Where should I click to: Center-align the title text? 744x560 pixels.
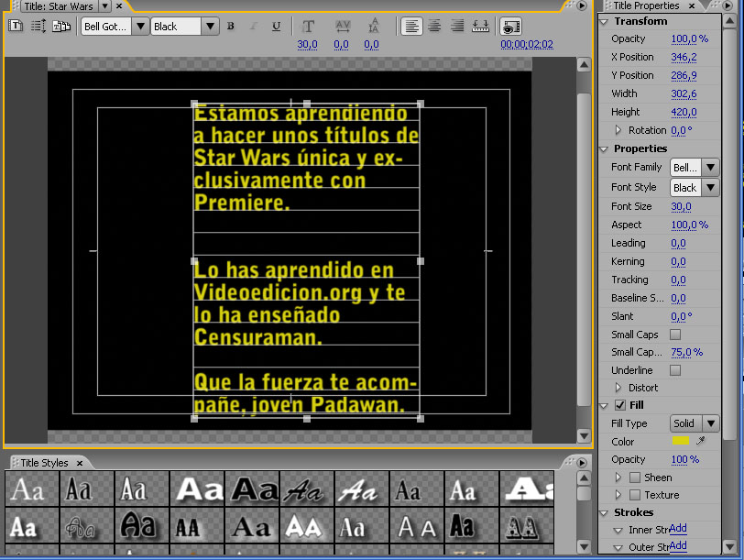434,27
